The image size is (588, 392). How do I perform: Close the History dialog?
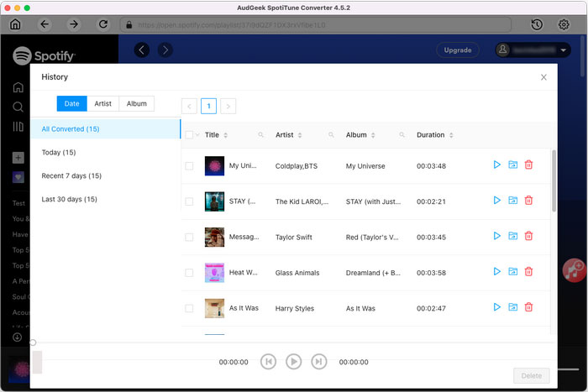pyautogui.click(x=543, y=77)
